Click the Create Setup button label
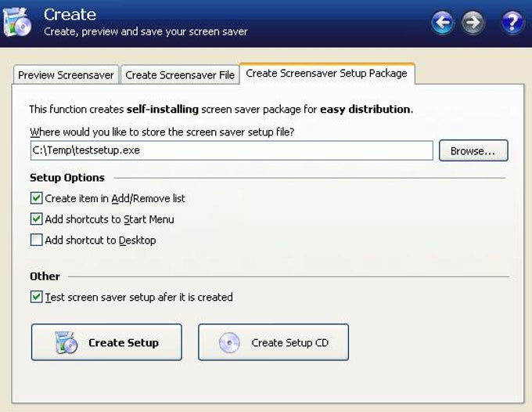This screenshot has width=532, height=412. click(x=124, y=343)
